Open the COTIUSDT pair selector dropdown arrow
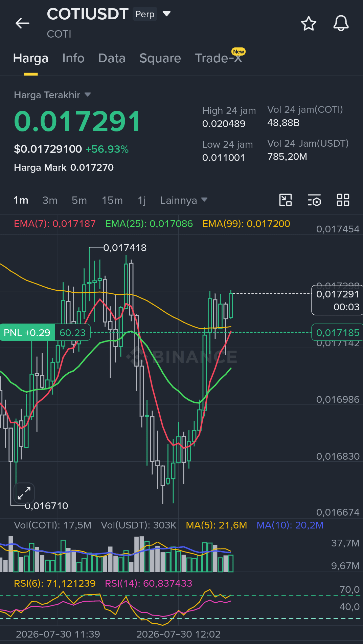The image size is (363, 644). 166,14
